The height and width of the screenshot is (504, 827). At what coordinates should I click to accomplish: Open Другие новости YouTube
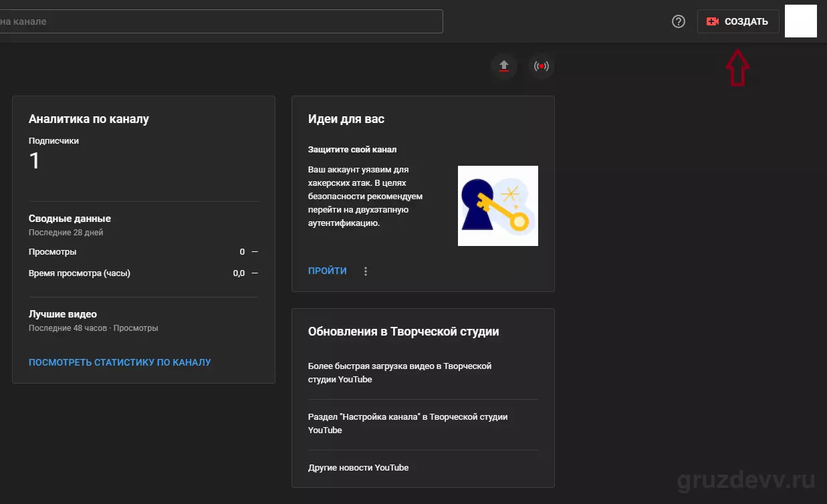(x=358, y=467)
